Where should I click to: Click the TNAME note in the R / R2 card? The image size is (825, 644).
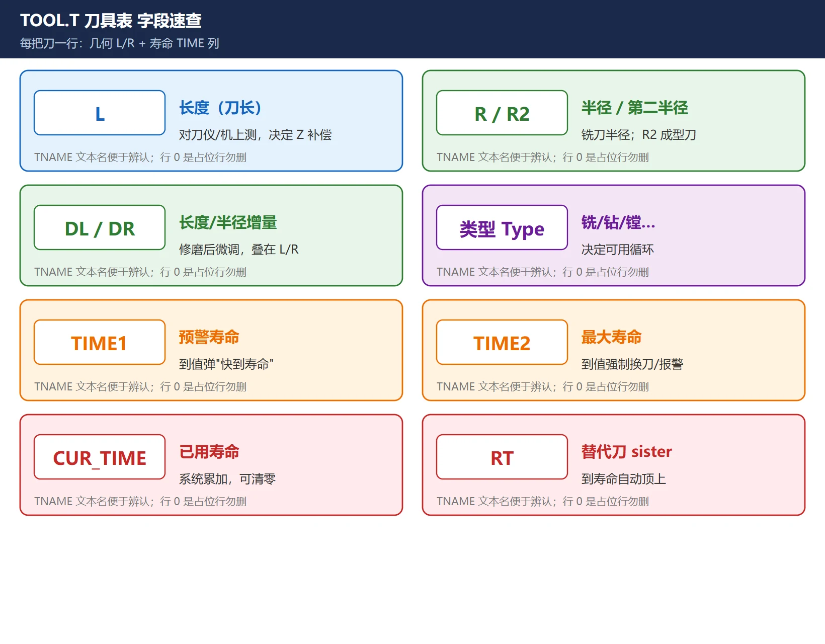(543, 157)
